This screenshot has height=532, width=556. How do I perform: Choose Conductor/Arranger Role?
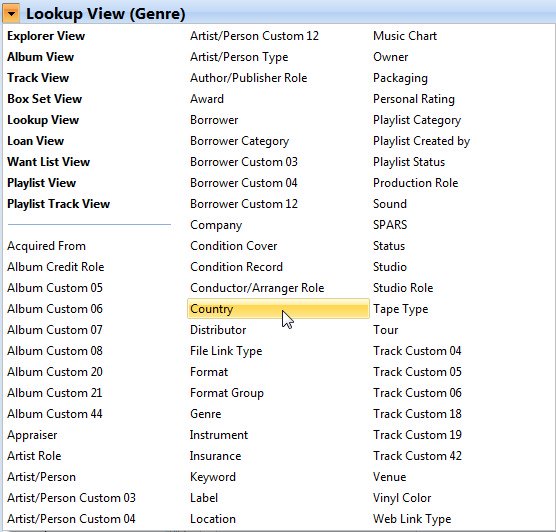click(257, 288)
